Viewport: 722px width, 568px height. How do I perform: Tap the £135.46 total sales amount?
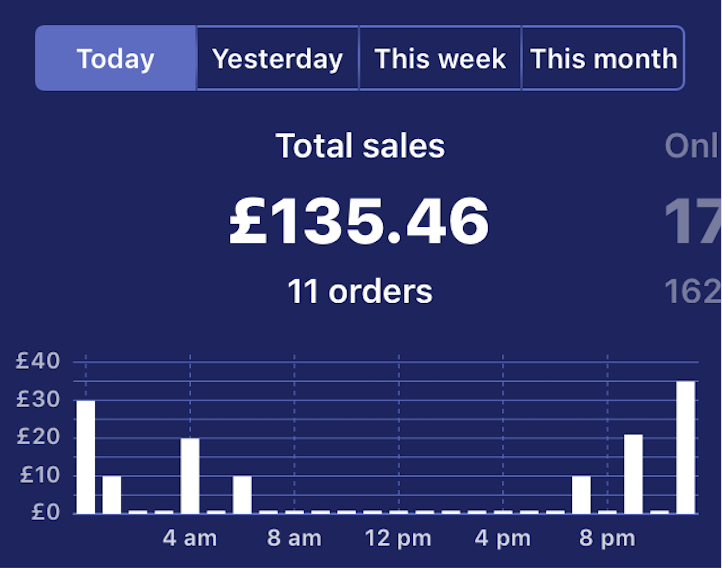pos(360,220)
